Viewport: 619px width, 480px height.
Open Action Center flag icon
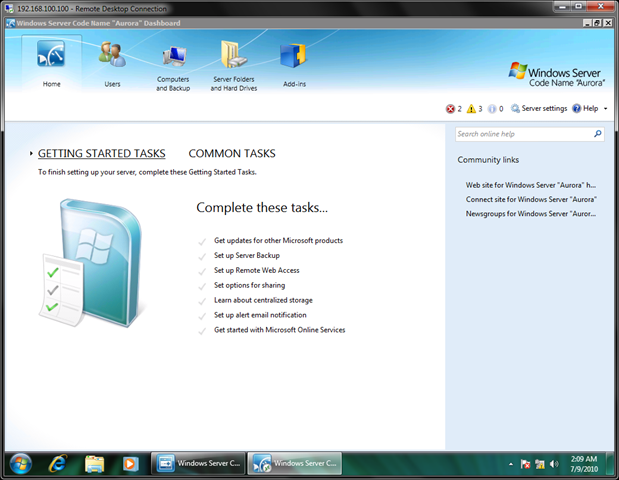click(x=525, y=464)
